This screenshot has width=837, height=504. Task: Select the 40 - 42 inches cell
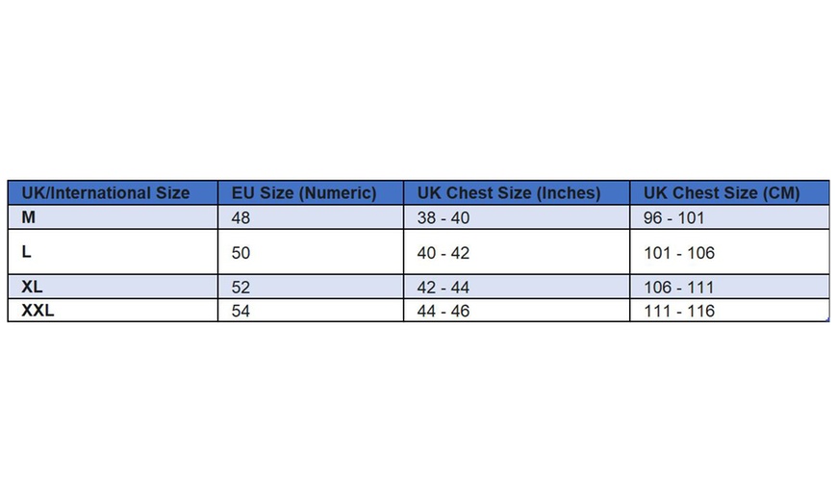tap(444, 253)
